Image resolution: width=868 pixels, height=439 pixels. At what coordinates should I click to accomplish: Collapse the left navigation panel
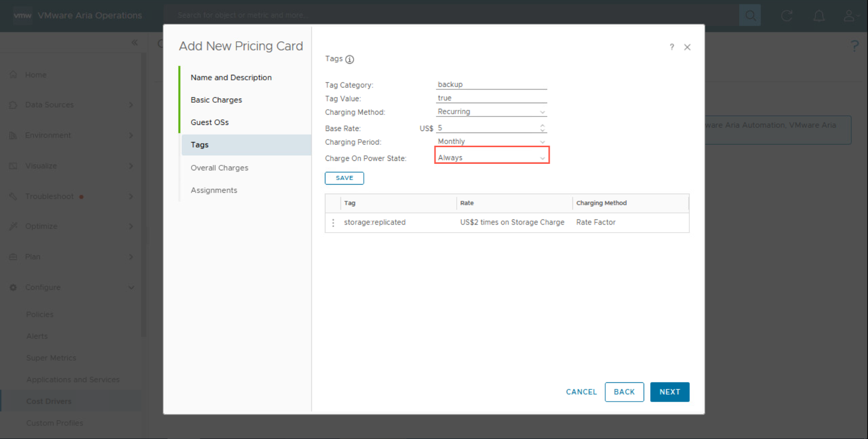tap(134, 42)
